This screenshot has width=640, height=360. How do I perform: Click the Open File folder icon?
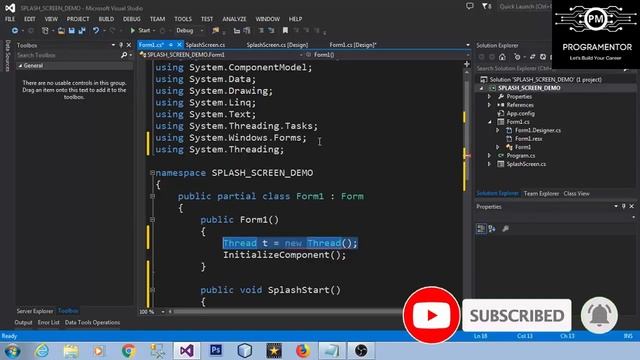point(61,31)
